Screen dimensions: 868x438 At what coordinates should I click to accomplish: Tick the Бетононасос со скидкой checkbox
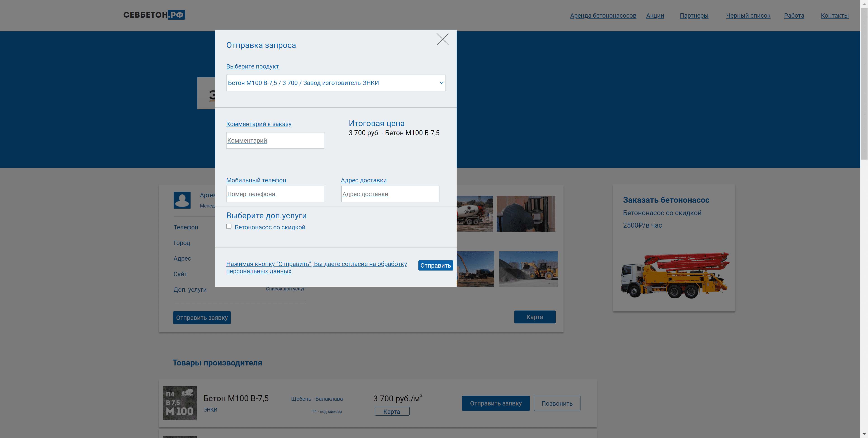click(229, 226)
